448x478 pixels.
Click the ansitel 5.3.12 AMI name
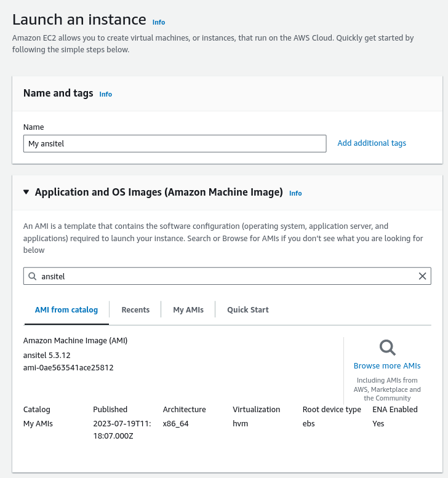click(47, 355)
